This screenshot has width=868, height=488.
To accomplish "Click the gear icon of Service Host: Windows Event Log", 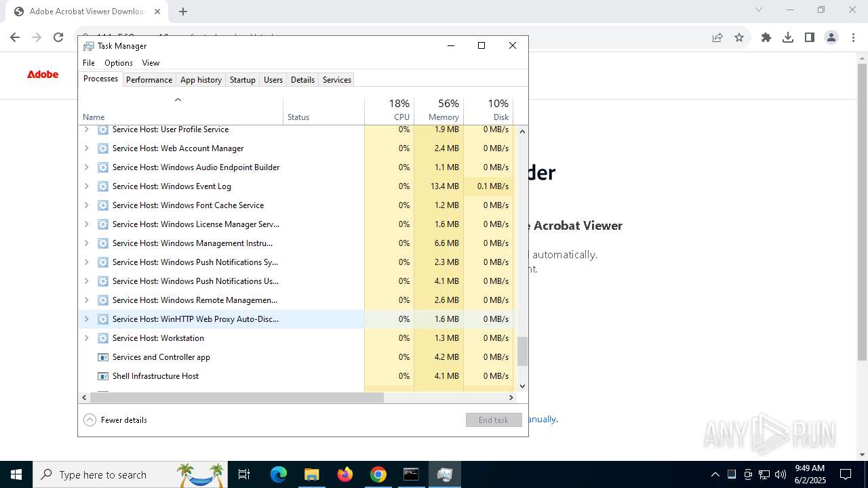I will tap(103, 186).
